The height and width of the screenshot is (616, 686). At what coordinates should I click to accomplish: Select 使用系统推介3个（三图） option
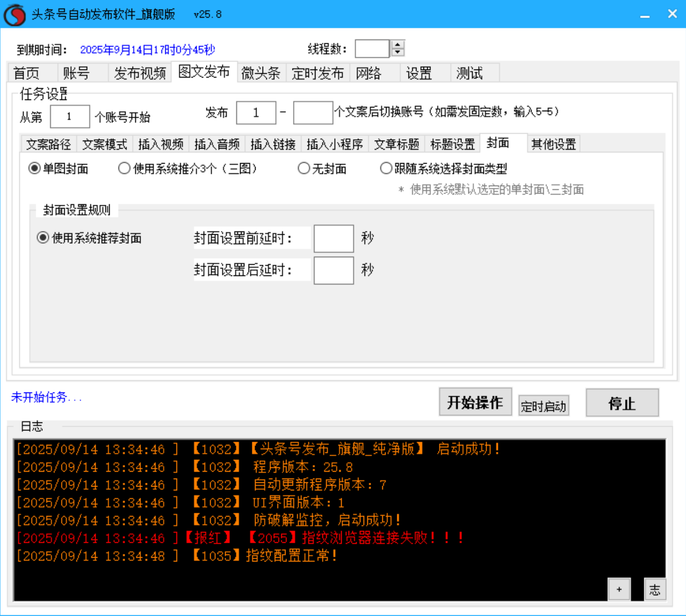(124, 168)
